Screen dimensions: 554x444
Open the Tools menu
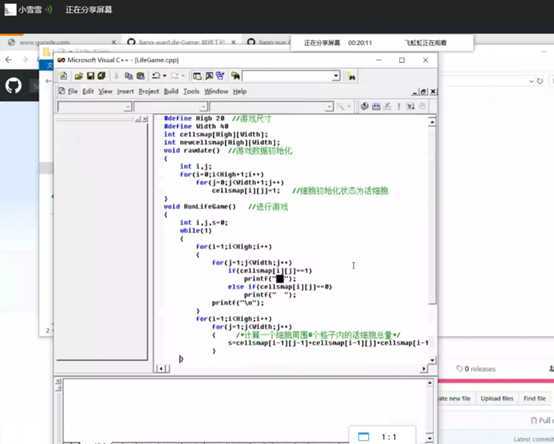191,91
